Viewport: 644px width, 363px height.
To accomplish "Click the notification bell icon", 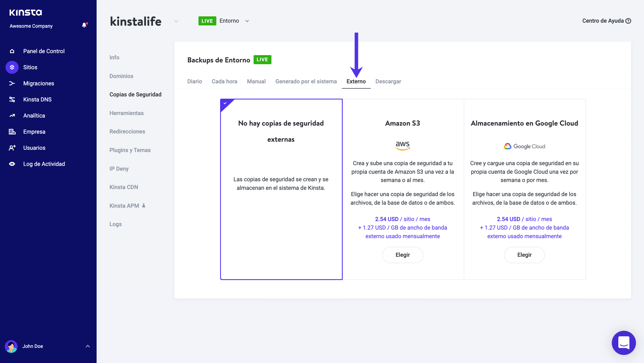I will click(84, 25).
